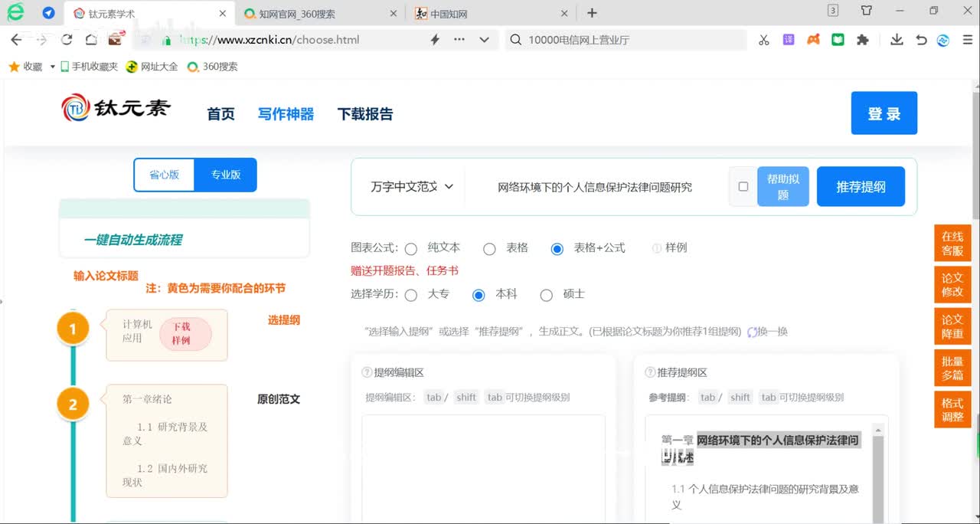Click the recommended outline panel scrollbar
Viewport: 980px width, 524px height.
tap(878, 475)
